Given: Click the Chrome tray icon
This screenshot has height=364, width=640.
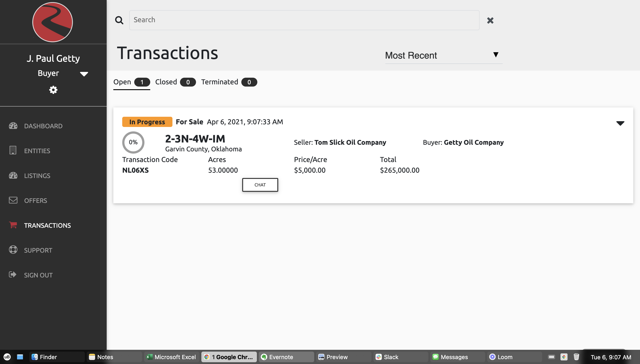Looking at the screenshot, I should 564,357.
